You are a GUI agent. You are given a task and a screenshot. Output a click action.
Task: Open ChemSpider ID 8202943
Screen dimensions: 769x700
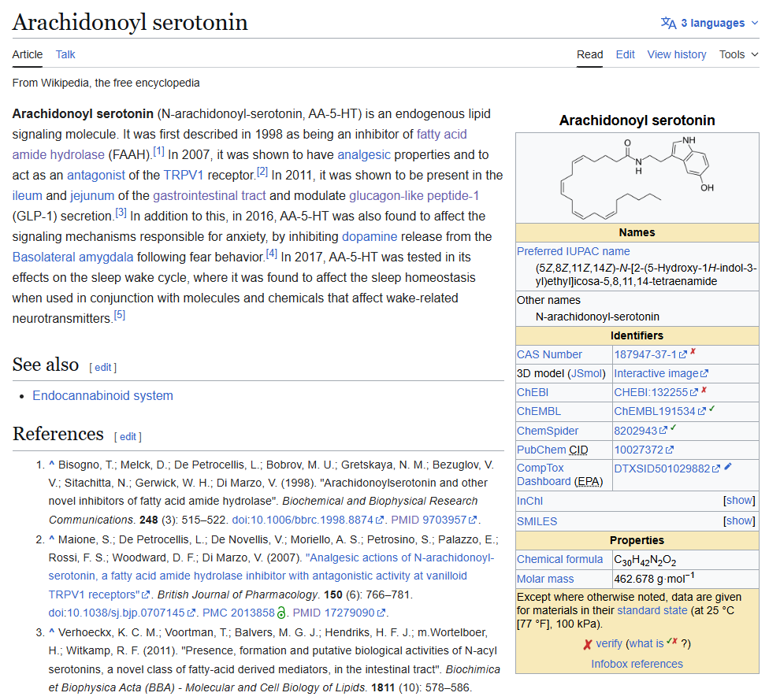coord(635,431)
